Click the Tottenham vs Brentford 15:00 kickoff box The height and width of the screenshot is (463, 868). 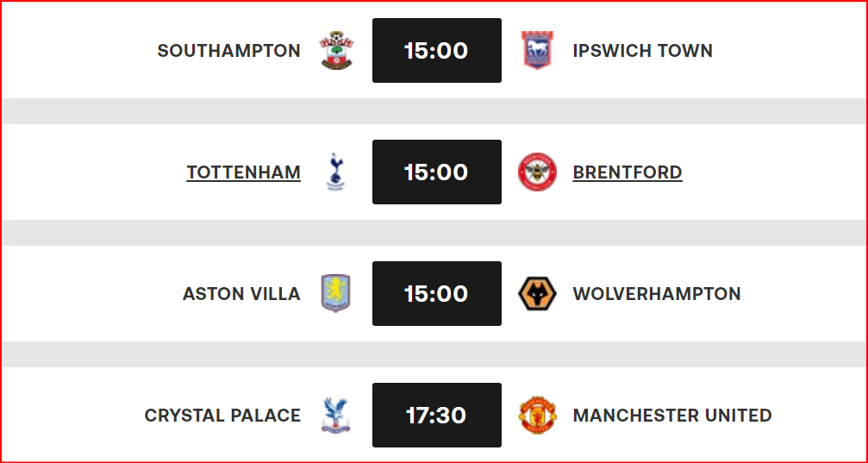436,172
